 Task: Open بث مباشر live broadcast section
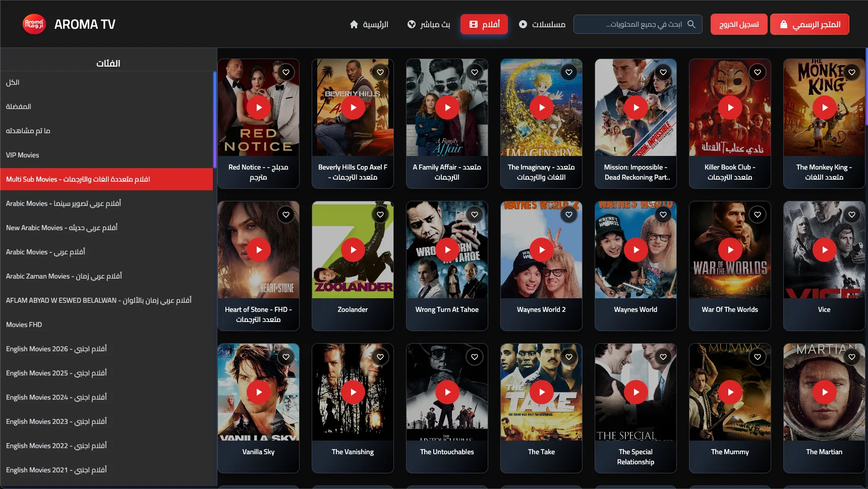point(429,24)
